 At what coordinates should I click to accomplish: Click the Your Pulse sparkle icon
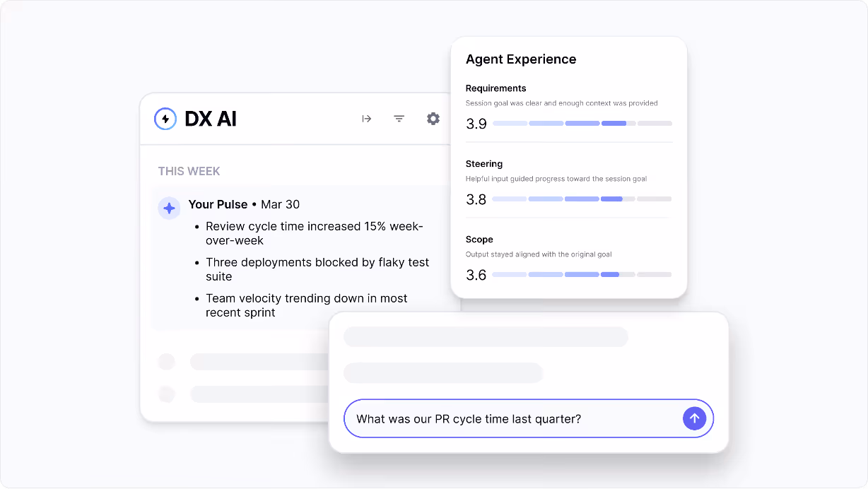(169, 208)
